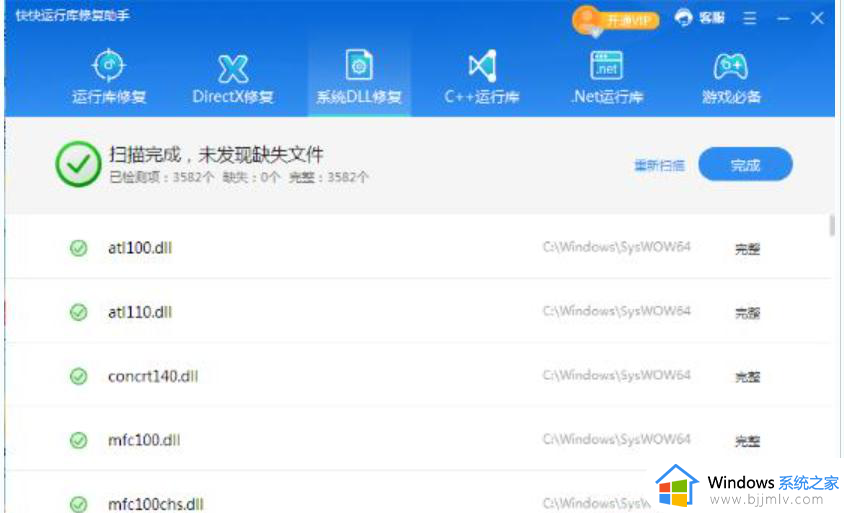Click the 已检测项：3582个 count
The width and height of the screenshot is (844, 513).
161,177
